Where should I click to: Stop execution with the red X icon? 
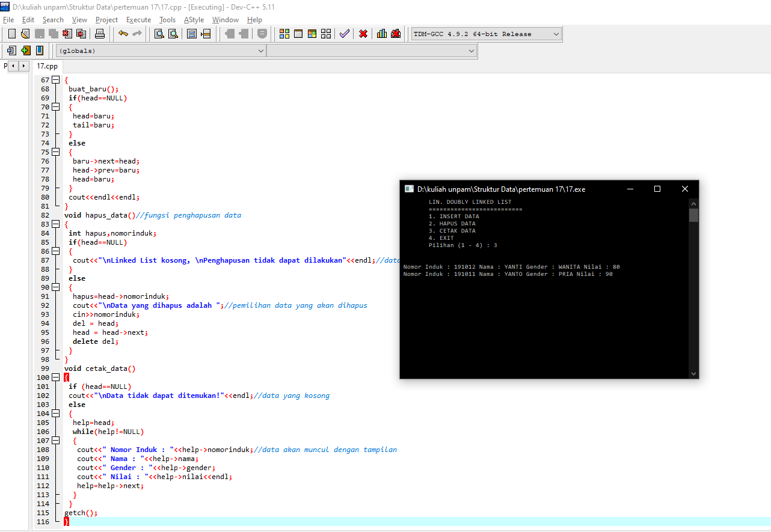tap(363, 34)
